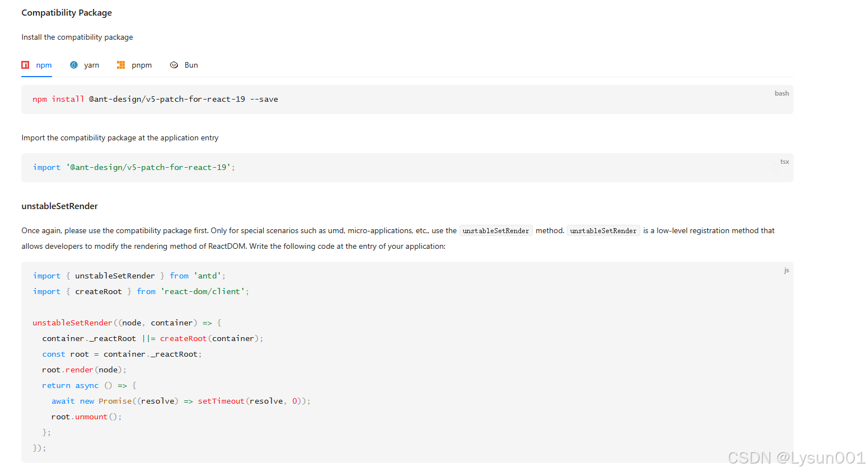Switch to the yarn tab
The height and width of the screenshot is (473, 868).
92,65
